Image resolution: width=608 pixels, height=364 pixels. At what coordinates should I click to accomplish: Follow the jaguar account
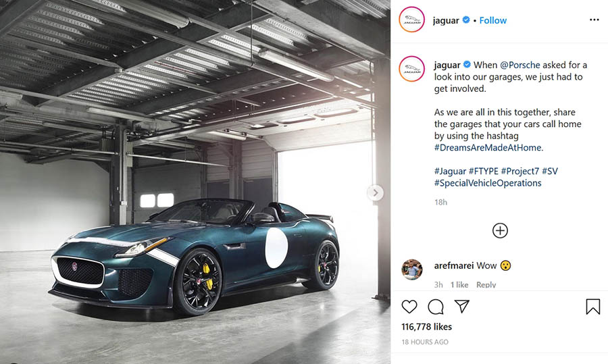(x=493, y=20)
